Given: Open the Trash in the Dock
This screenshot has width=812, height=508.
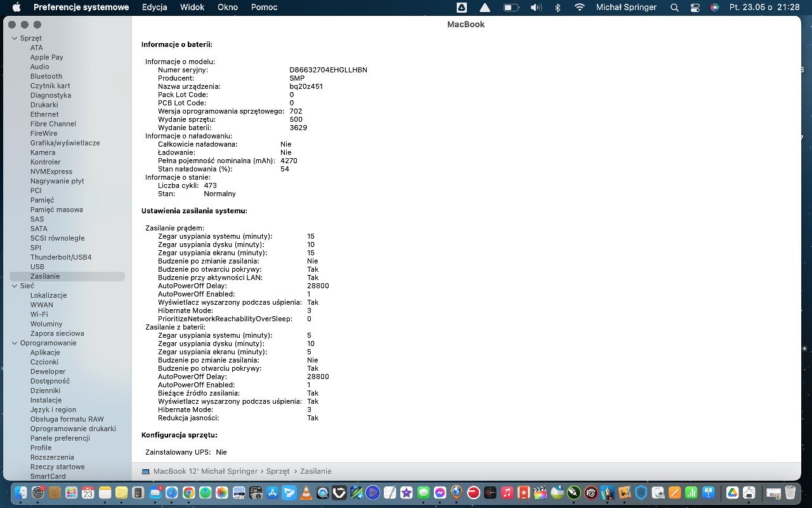Looking at the screenshot, I should pos(790,493).
